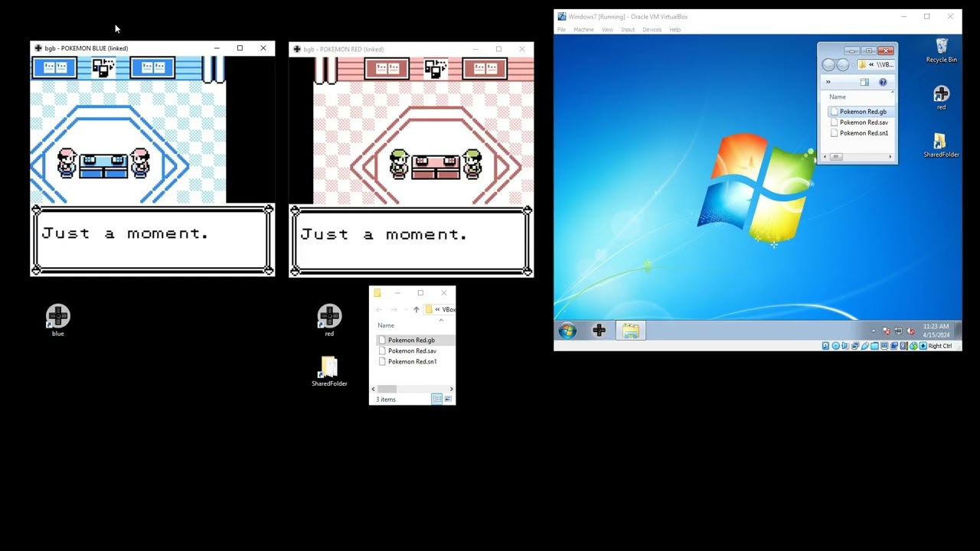Click the POKEMON RED game screen

(411, 167)
